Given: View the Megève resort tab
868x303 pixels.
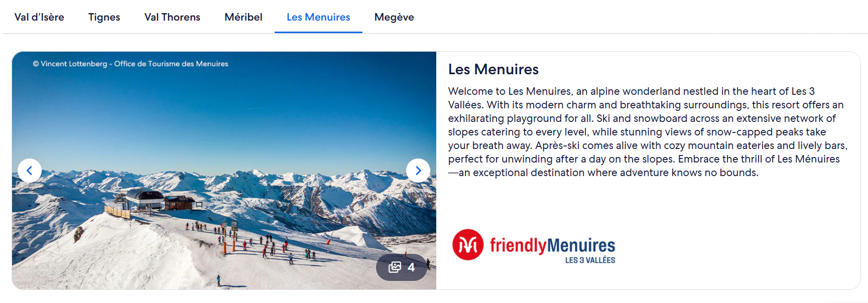Looking at the screenshot, I should click(x=394, y=17).
